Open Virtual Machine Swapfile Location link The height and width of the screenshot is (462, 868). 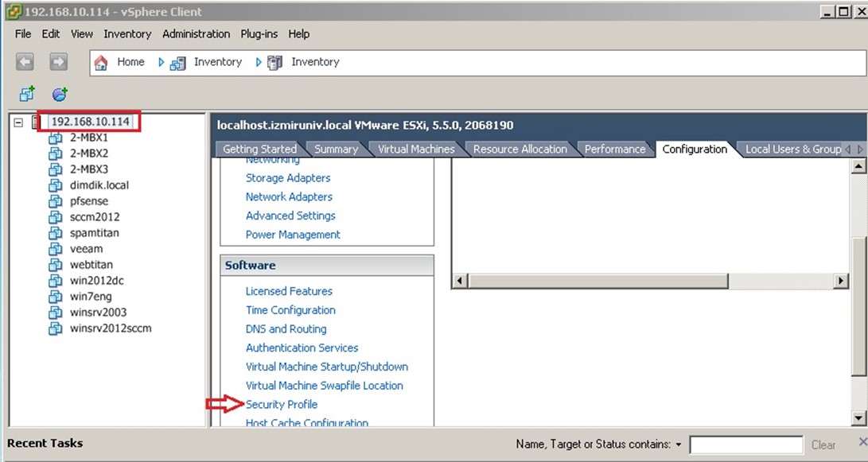point(325,386)
